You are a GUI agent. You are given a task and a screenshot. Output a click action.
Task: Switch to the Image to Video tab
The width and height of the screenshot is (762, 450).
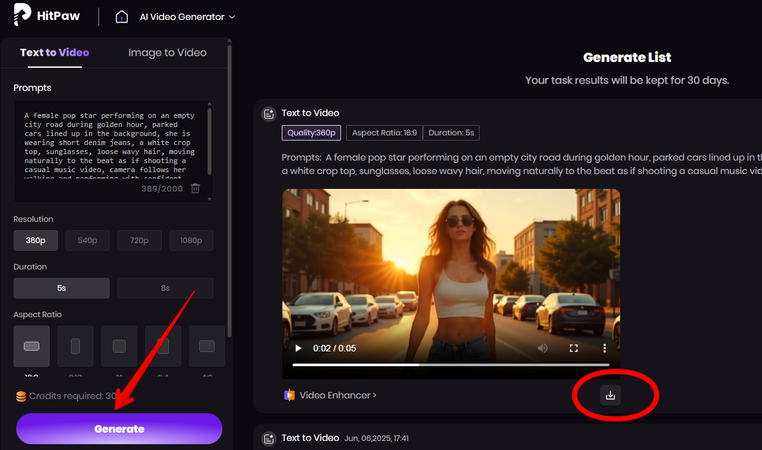tap(167, 52)
